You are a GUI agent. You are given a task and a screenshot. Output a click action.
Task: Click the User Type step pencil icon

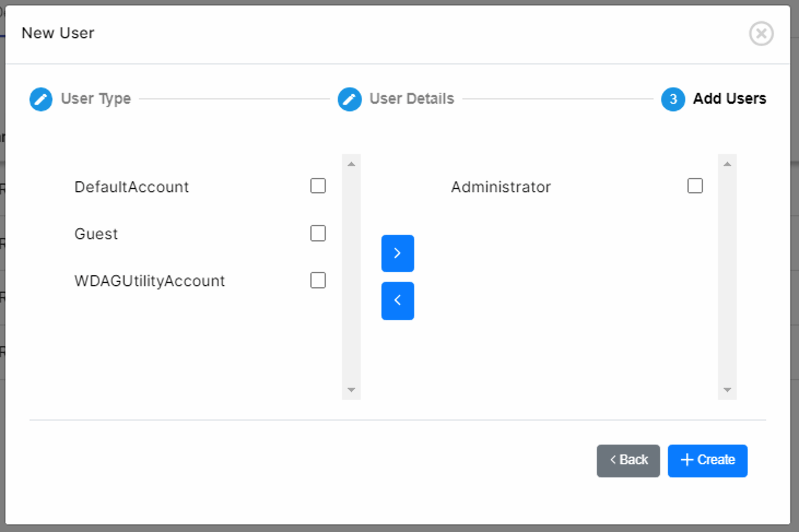pos(41,99)
